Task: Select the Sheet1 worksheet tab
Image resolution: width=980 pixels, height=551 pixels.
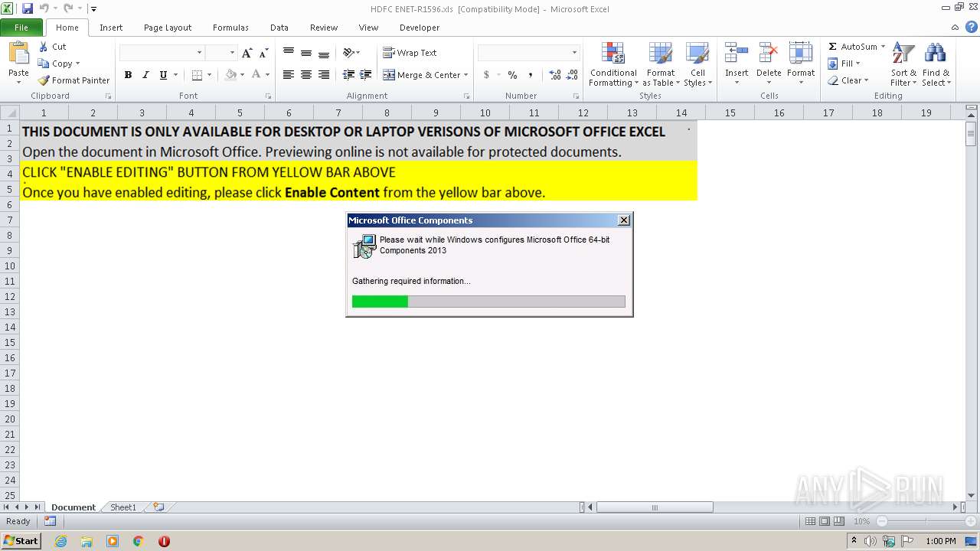Action: [123, 507]
